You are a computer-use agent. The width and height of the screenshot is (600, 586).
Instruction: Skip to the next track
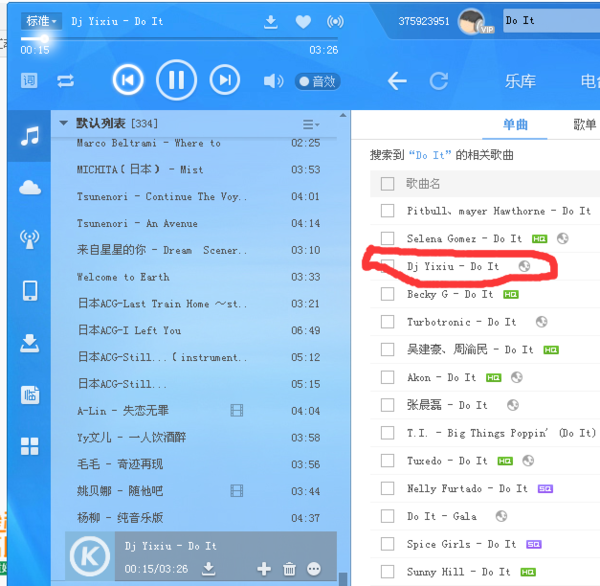[225, 80]
